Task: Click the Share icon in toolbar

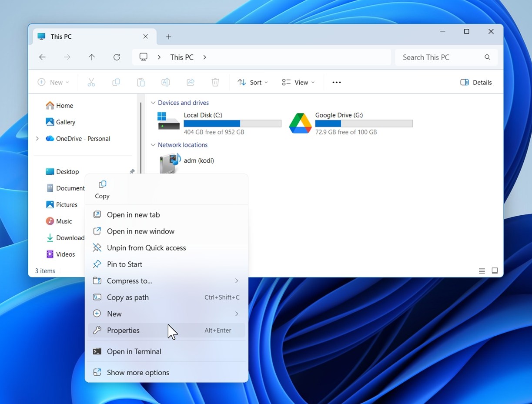Action: pyautogui.click(x=191, y=82)
